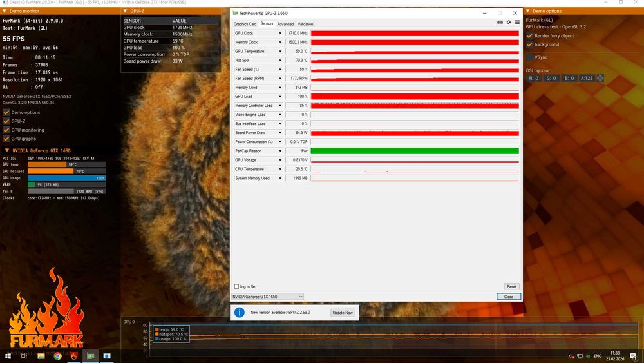The image size is (644, 363).
Task: Switch to GPU-Z green card taskbar icon
Action: coord(90,356)
